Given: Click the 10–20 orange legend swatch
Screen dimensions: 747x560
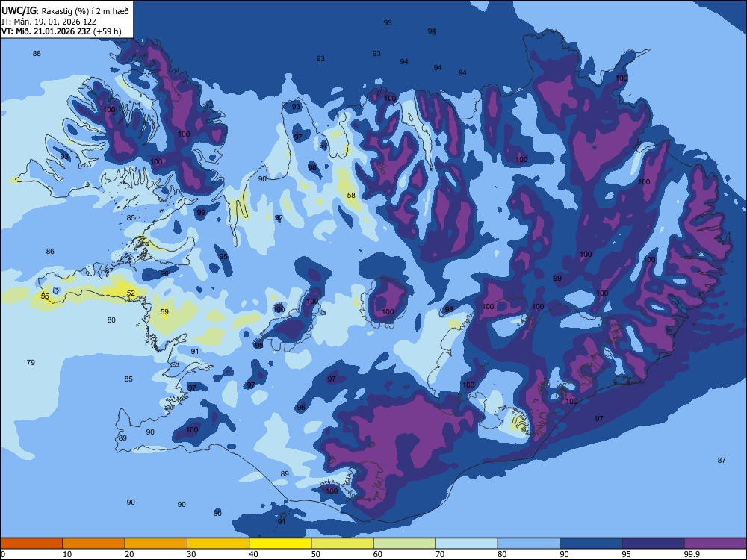Looking at the screenshot, I should (x=94, y=544).
